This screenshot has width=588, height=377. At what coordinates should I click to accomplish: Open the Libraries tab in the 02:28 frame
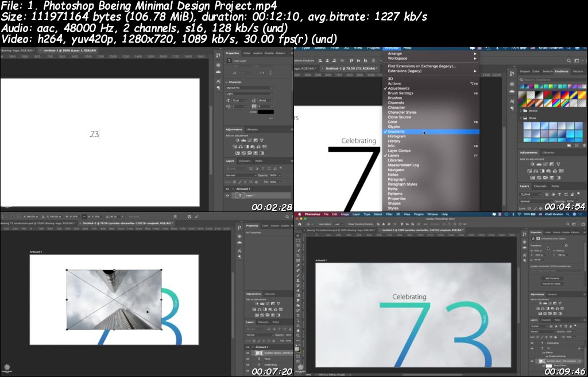(253, 129)
